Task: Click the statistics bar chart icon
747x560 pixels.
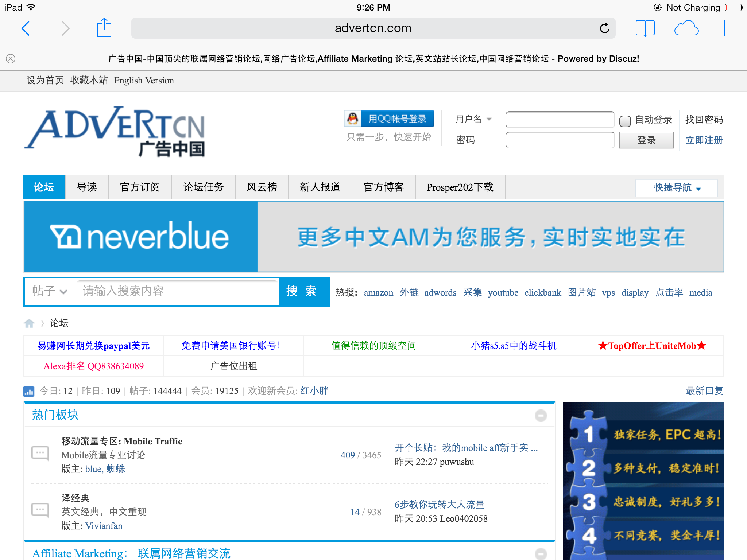Action: (29, 391)
